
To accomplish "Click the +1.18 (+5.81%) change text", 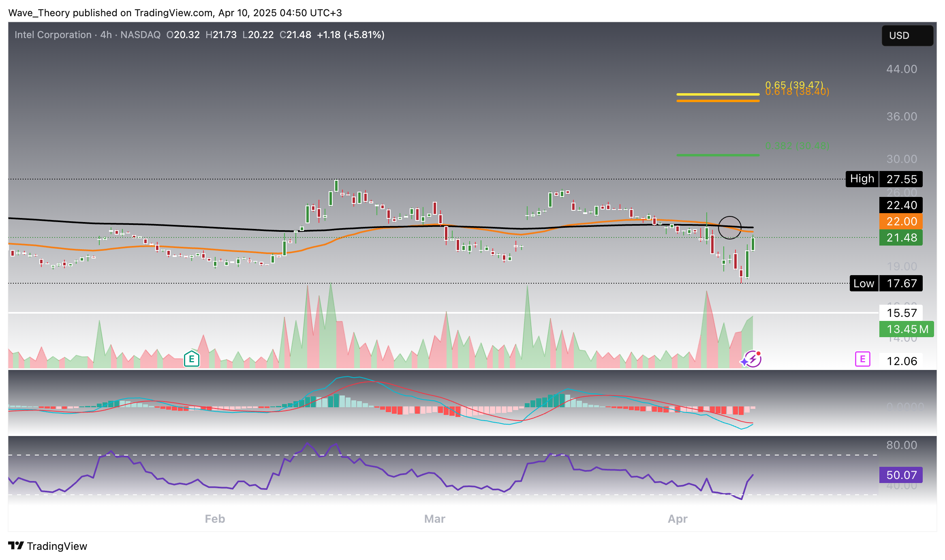I will click(x=351, y=35).
